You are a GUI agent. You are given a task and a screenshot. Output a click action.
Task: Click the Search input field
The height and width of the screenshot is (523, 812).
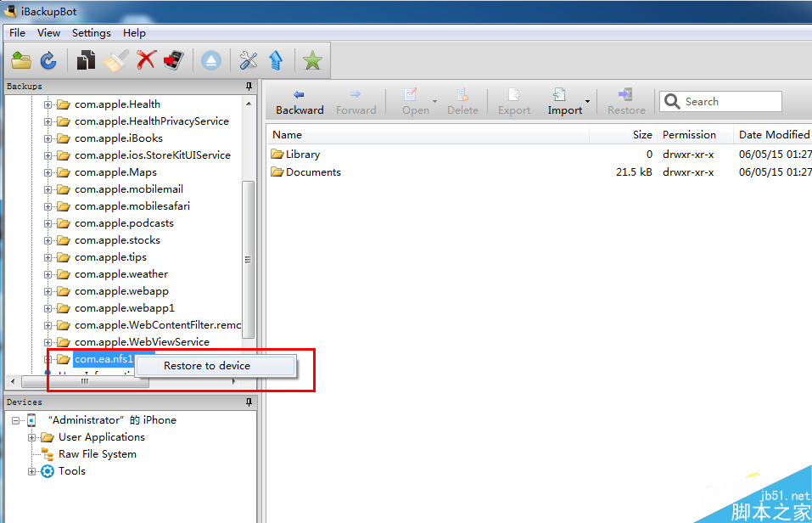click(x=720, y=102)
